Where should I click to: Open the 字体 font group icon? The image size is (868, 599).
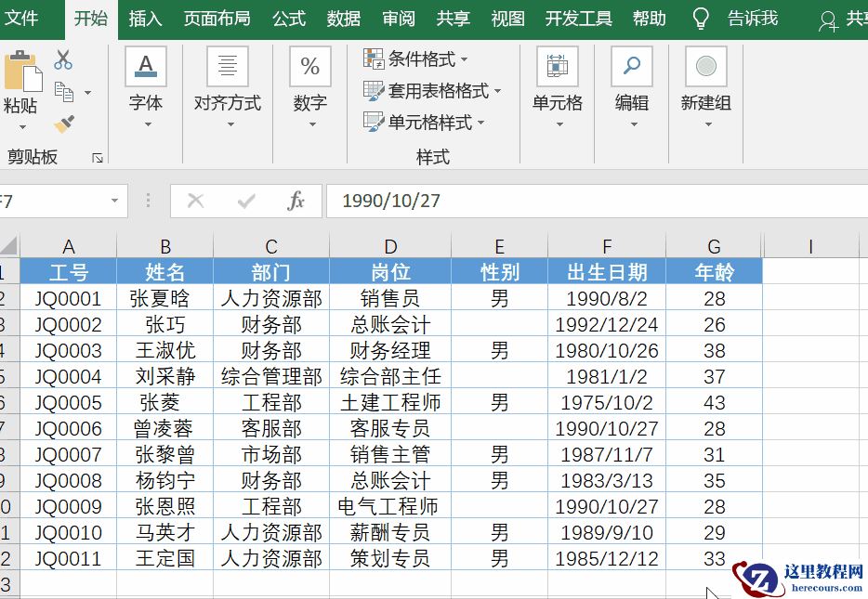(146, 66)
